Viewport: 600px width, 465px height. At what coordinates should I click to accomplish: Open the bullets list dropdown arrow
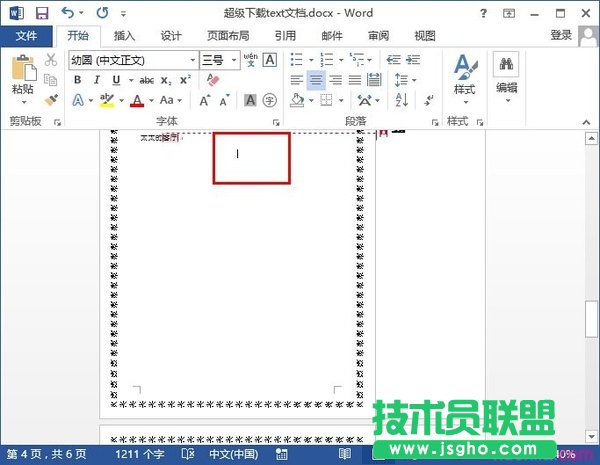[x=311, y=60]
